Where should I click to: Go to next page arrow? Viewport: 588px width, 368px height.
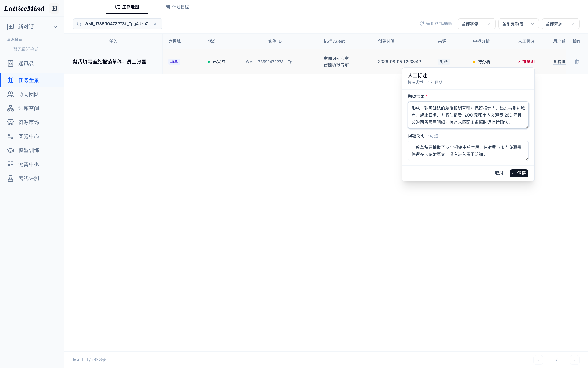coord(574,360)
